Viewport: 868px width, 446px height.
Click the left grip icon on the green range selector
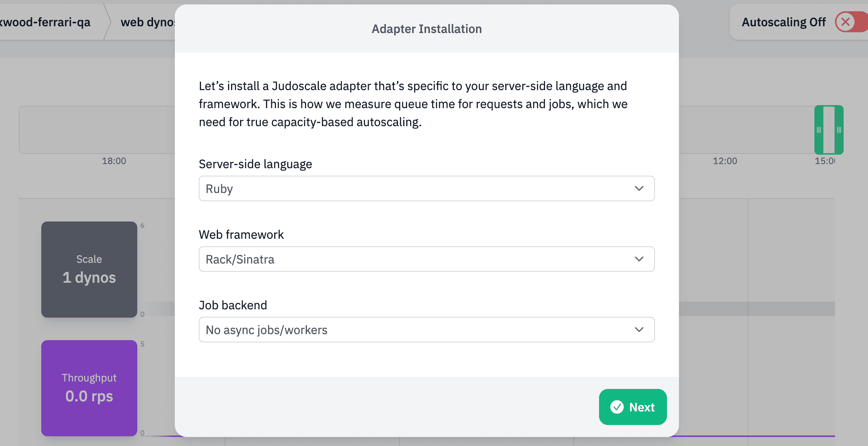pos(818,130)
